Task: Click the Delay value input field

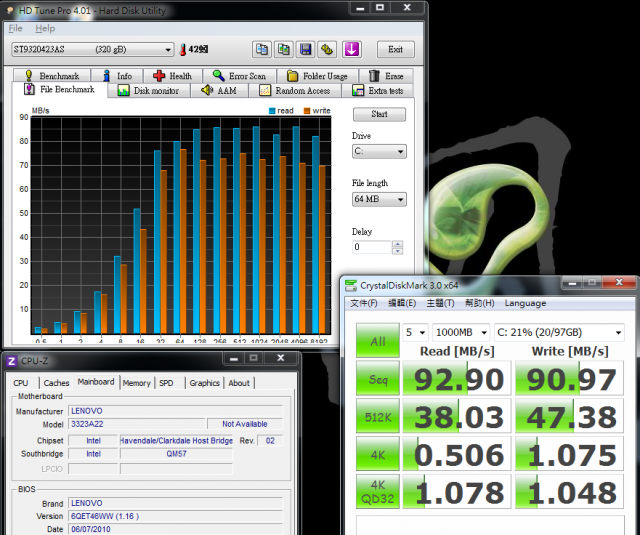Action: click(x=372, y=247)
